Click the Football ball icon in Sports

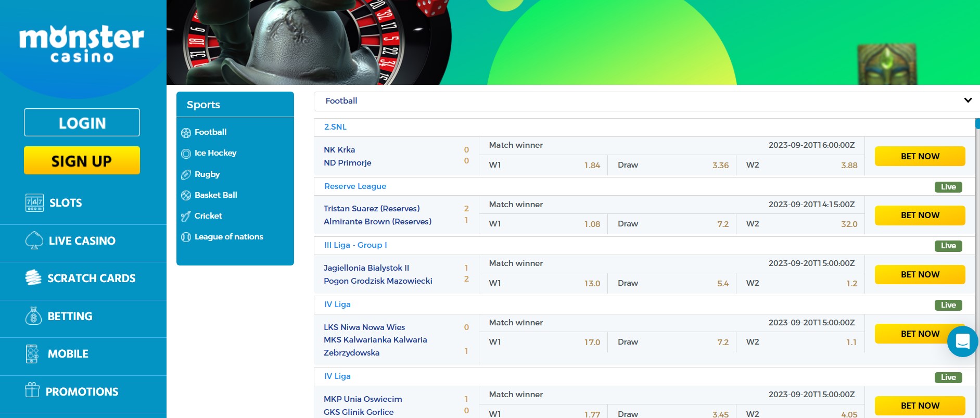pyautogui.click(x=186, y=133)
